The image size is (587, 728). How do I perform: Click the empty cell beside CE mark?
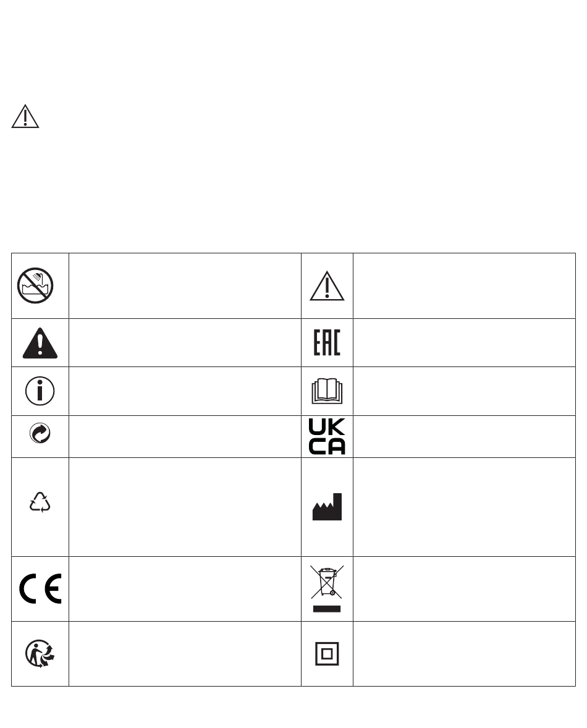tap(185, 589)
